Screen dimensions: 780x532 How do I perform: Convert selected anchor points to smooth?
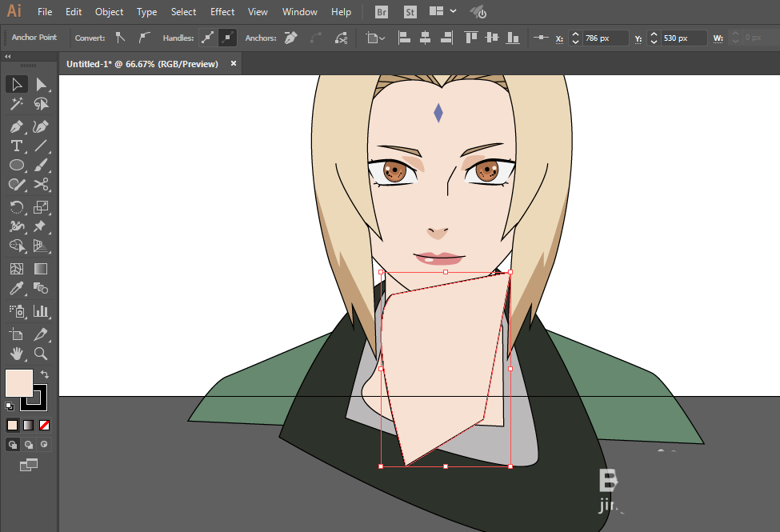144,38
